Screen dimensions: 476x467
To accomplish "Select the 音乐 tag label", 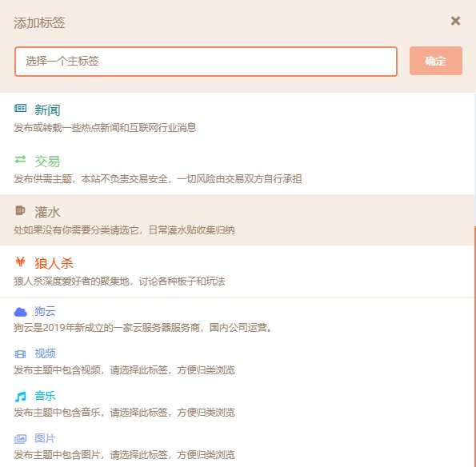I will pos(46,396).
